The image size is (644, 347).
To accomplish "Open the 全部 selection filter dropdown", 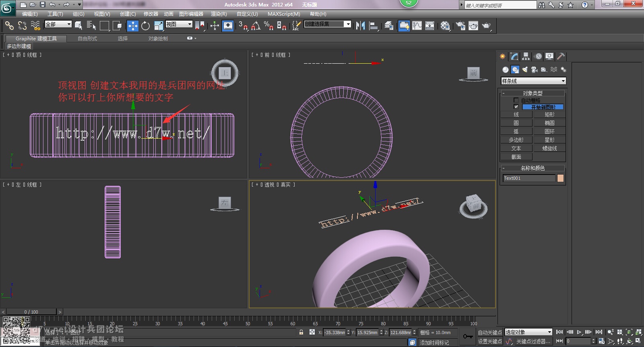I will click(58, 24).
